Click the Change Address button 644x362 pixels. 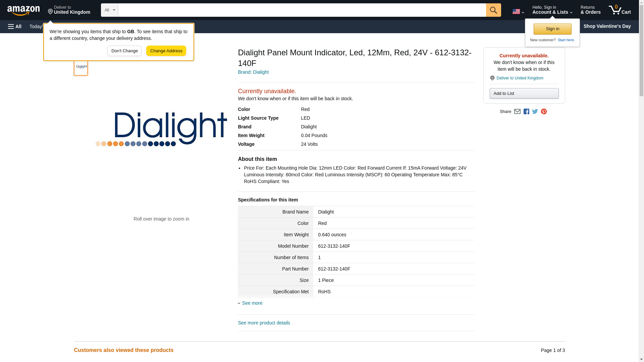click(166, 51)
